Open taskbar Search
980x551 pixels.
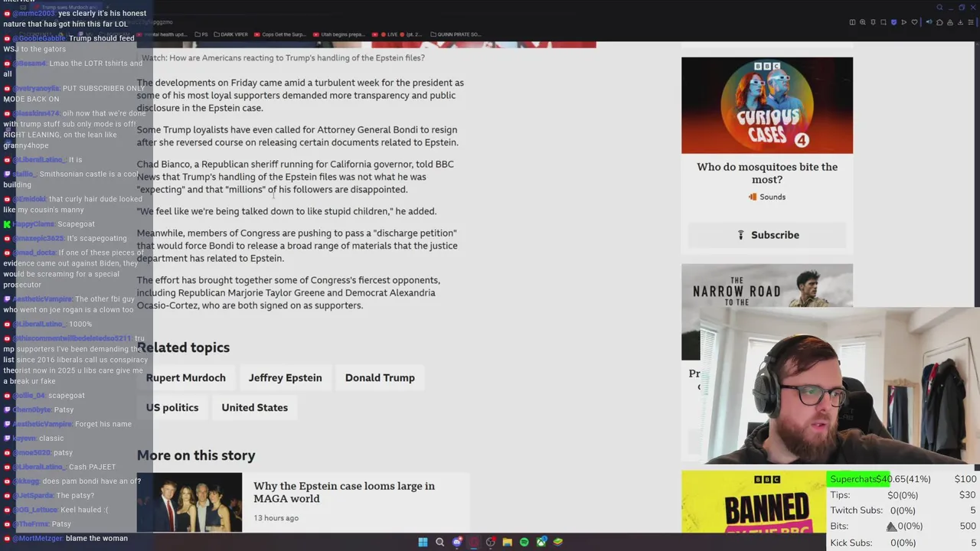[439, 542]
